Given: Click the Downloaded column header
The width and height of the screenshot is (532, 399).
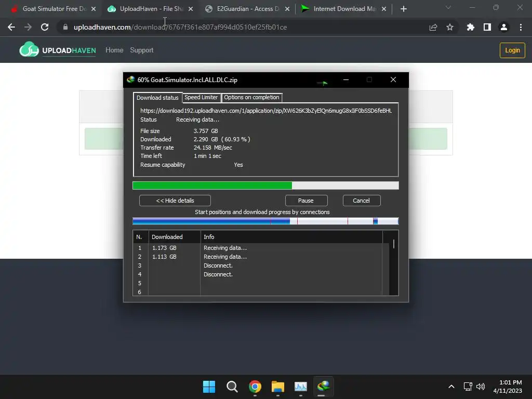Looking at the screenshot, I should pos(175,237).
